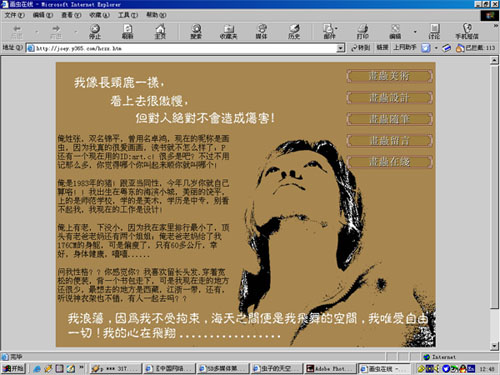Open the Search (搜索) pane icon

point(196,32)
